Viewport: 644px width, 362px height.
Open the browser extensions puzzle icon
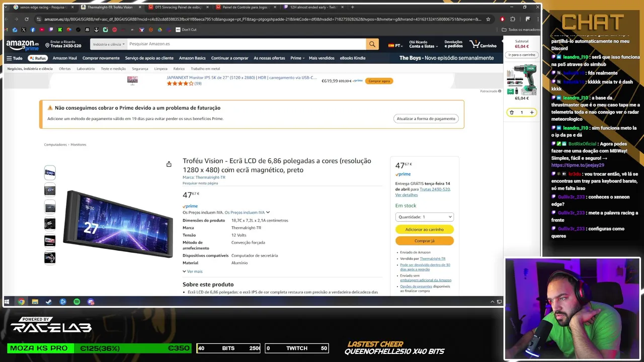tap(513, 19)
